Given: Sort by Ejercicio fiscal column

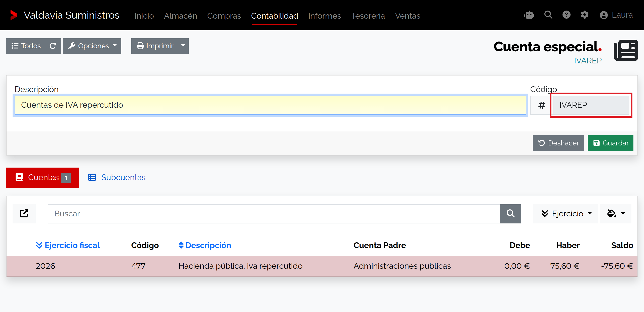Looking at the screenshot, I should coord(68,245).
